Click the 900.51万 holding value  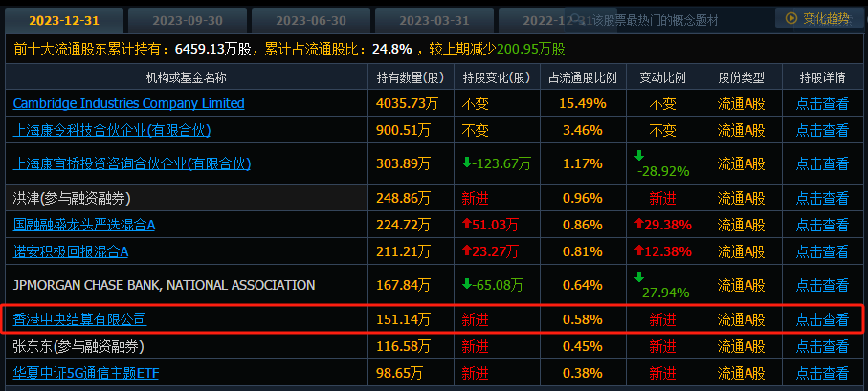tap(403, 131)
